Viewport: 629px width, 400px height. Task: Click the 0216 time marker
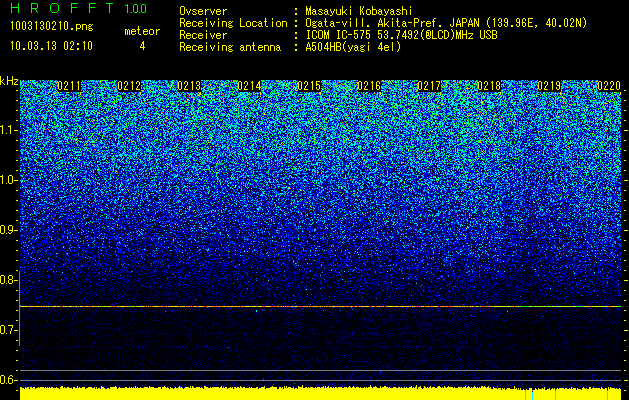[369, 86]
